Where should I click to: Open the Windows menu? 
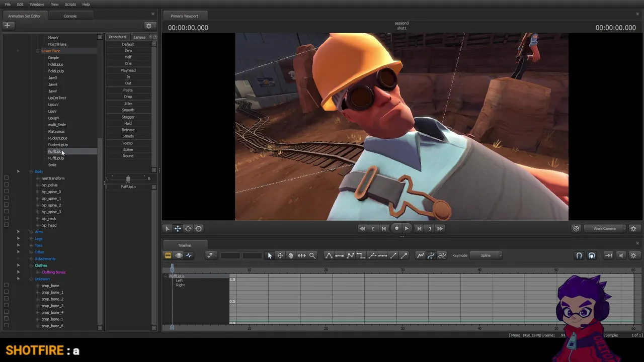(37, 5)
